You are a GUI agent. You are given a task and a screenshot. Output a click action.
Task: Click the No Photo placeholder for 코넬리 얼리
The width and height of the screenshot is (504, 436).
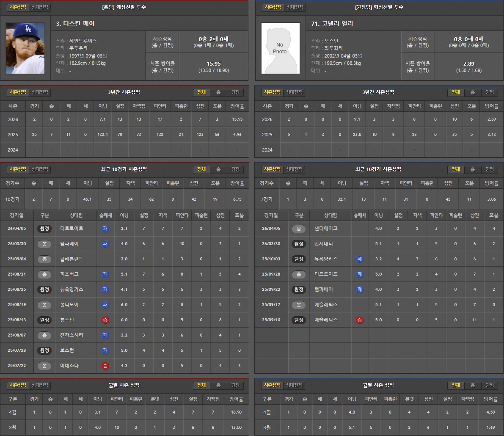[280, 48]
